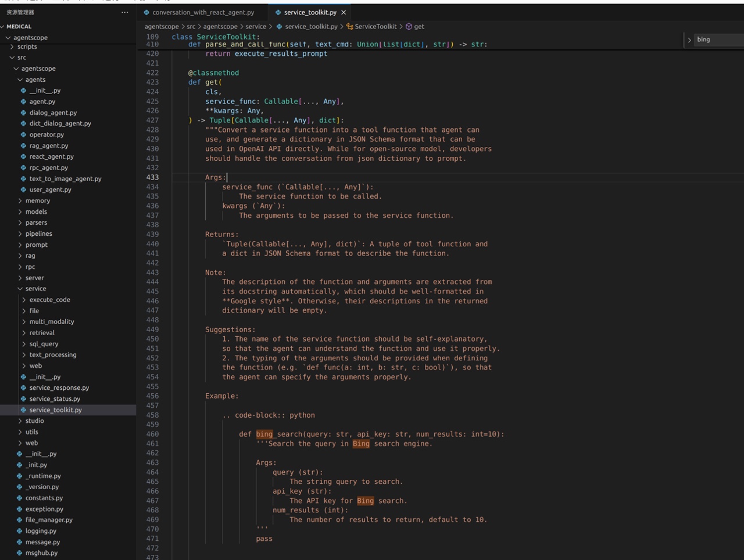Collapse the agents folder
Image resolution: width=744 pixels, height=560 pixels.
click(x=20, y=80)
